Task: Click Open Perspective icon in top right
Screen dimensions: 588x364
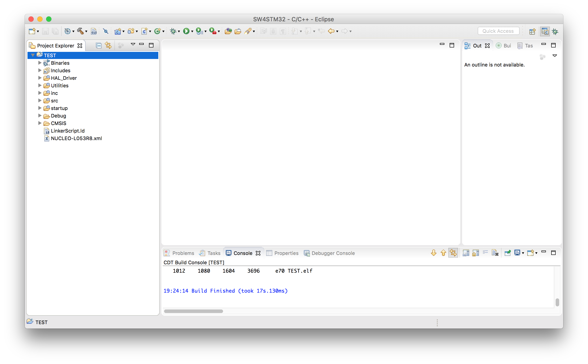Action: 532,31
